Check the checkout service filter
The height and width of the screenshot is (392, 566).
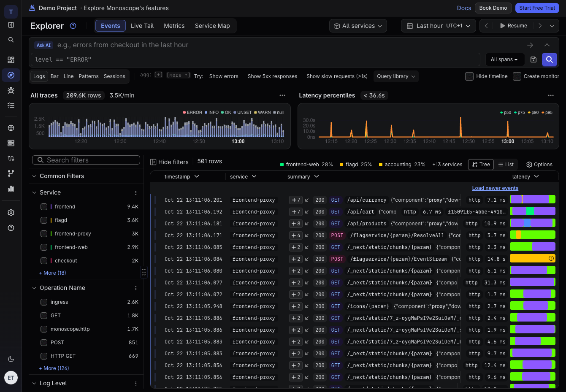(x=44, y=261)
